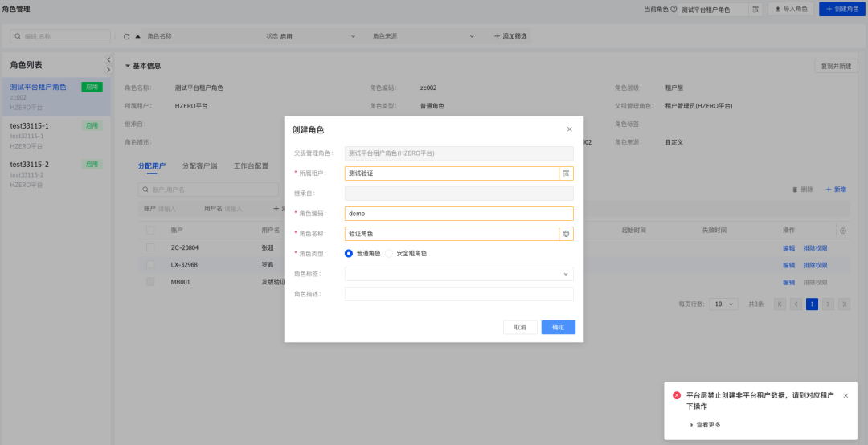The image size is (868, 445).
Task: Click the lookup icon in 所属租户 field
Action: click(x=566, y=174)
